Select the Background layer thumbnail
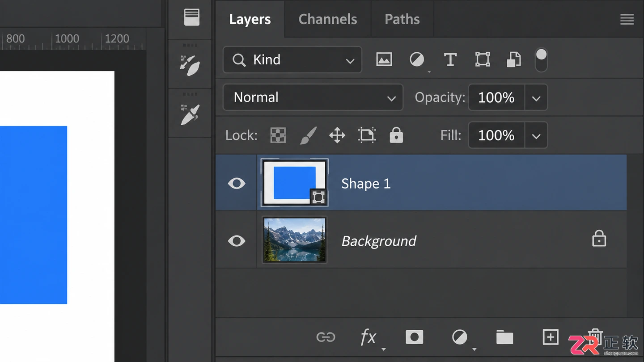644x362 pixels. pyautogui.click(x=294, y=240)
